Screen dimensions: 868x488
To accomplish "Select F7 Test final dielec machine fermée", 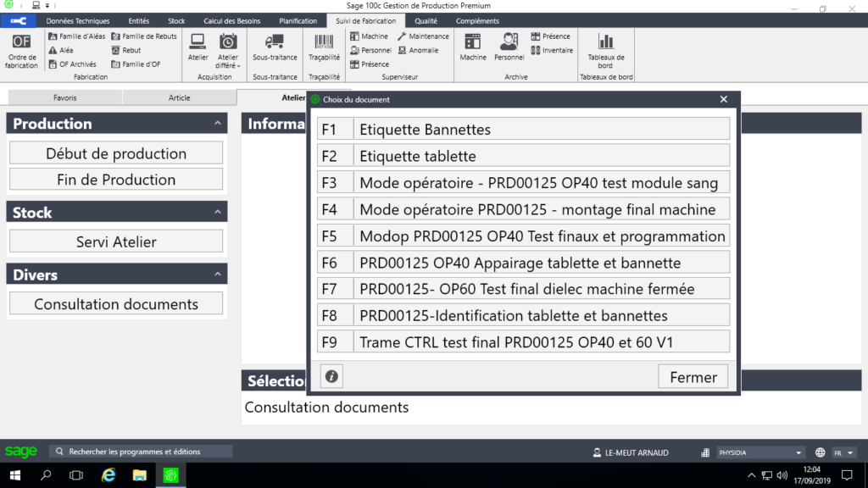I will coord(523,288).
